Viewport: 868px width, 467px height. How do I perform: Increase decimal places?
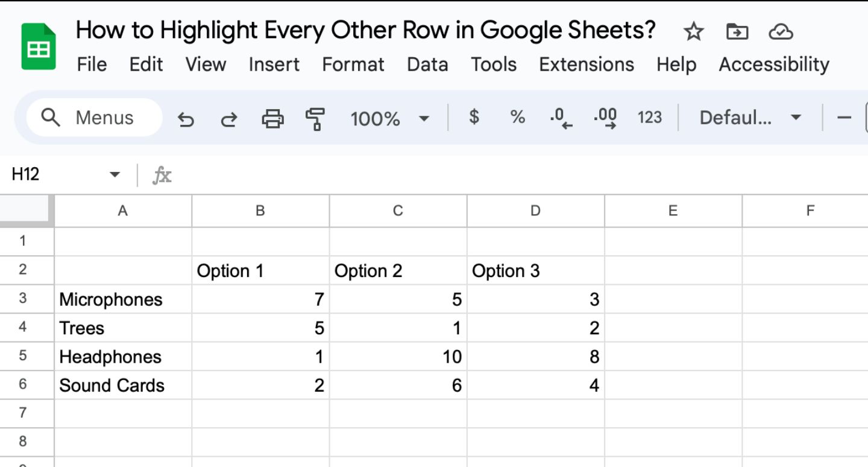click(603, 118)
